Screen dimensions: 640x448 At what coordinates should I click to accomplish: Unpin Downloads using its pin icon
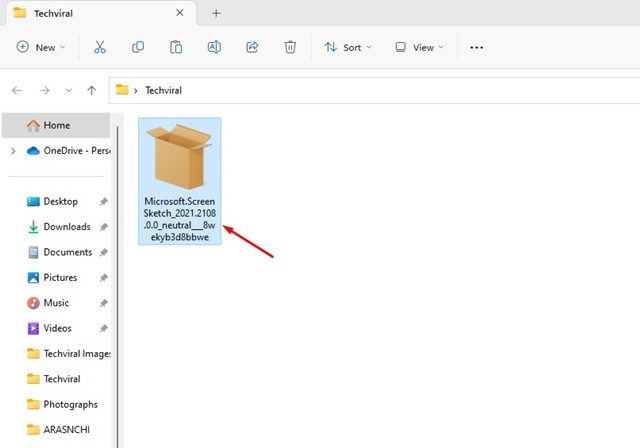click(104, 227)
